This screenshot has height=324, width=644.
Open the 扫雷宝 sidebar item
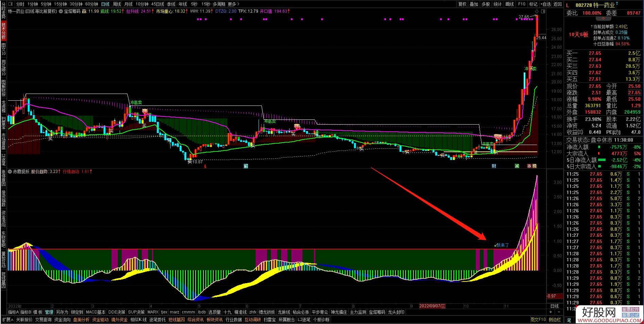[x=3, y=123]
